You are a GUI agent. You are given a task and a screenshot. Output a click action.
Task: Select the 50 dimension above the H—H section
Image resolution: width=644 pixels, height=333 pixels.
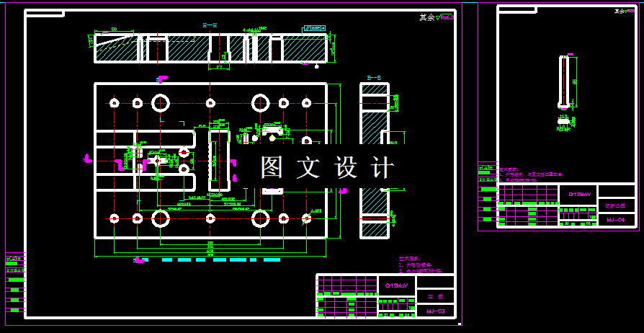click(115, 29)
